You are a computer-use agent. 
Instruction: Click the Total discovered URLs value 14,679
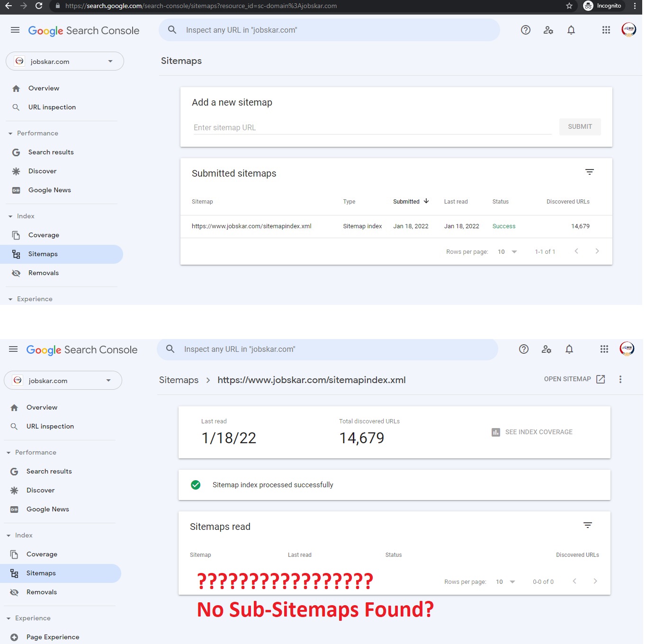[x=362, y=438]
